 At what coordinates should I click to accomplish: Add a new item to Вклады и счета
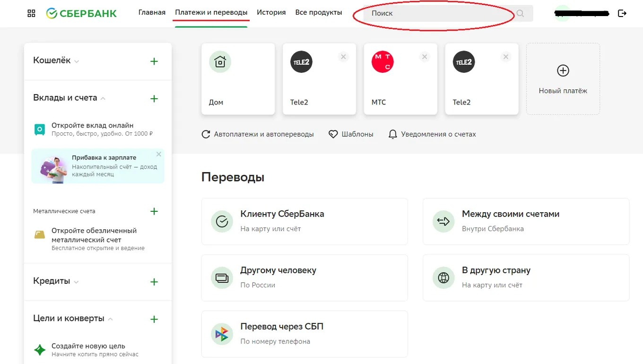(154, 99)
